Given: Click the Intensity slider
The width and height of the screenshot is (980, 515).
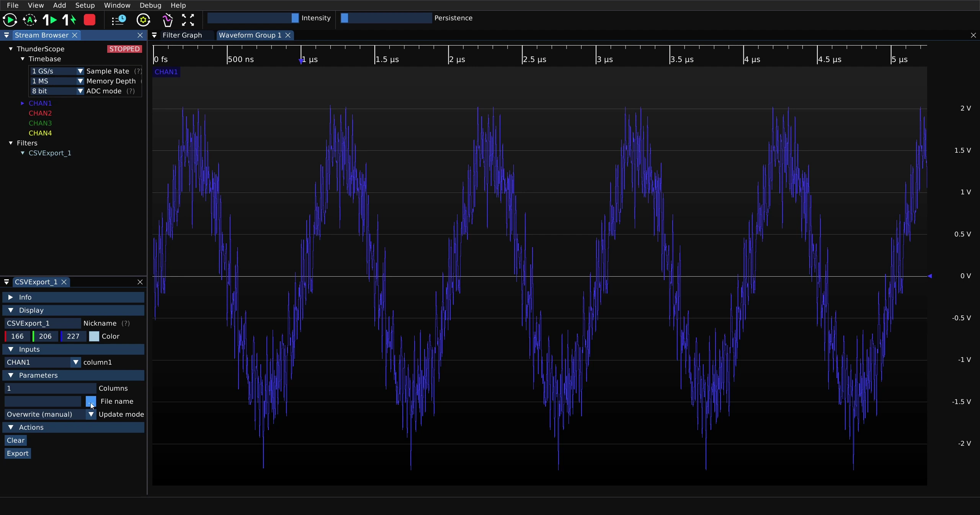Looking at the screenshot, I should 253,18.
